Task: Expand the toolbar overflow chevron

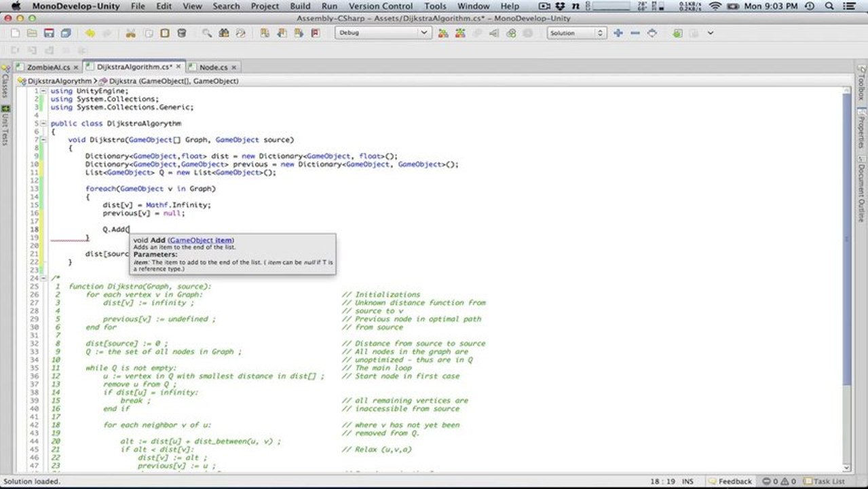Action: (x=711, y=33)
